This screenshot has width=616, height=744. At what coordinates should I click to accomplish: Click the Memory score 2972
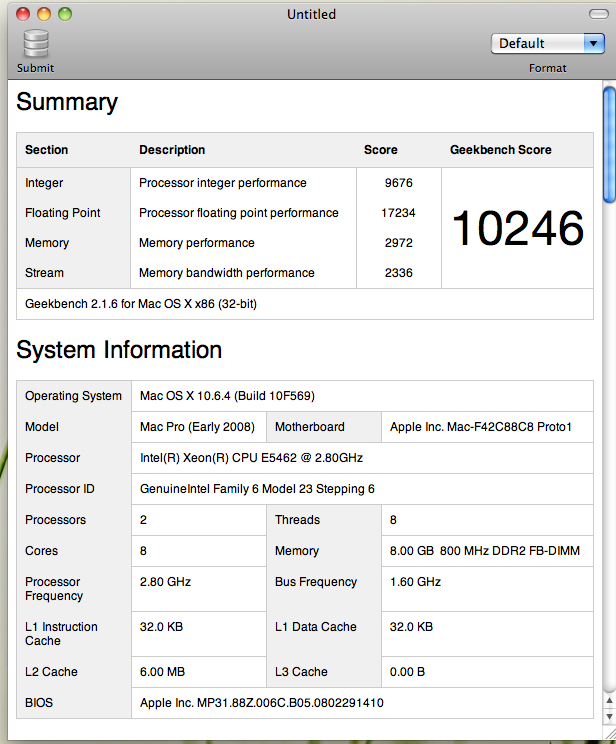399,242
